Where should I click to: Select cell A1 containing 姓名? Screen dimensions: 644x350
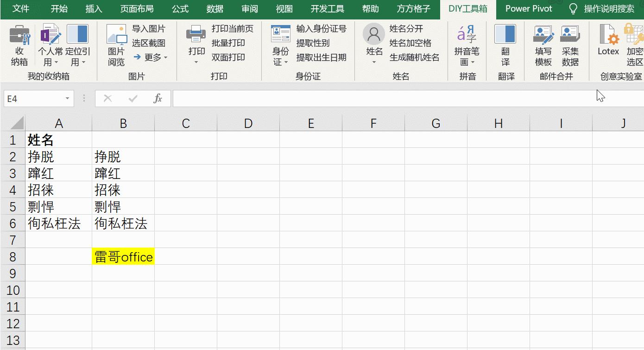point(58,140)
